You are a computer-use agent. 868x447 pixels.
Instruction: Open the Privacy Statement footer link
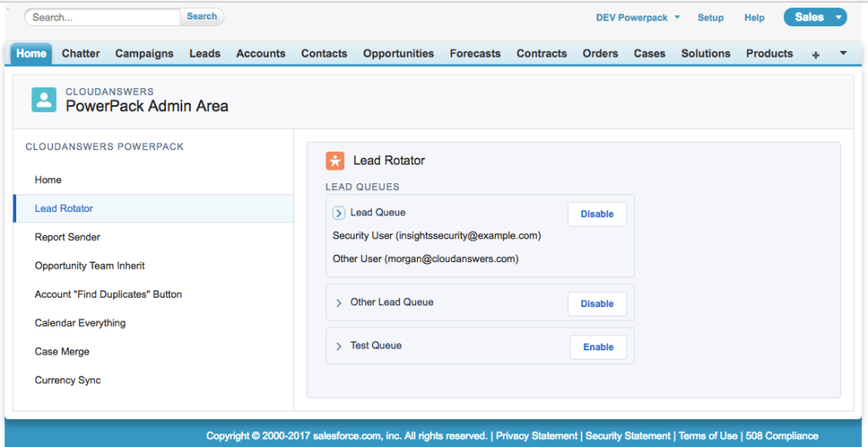coord(537,436)
